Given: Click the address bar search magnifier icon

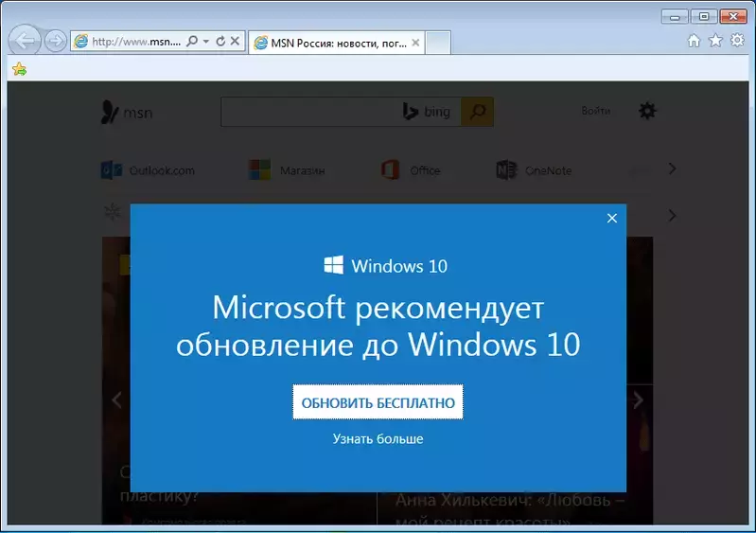Looking at the screenshot, I should point(192,41).
